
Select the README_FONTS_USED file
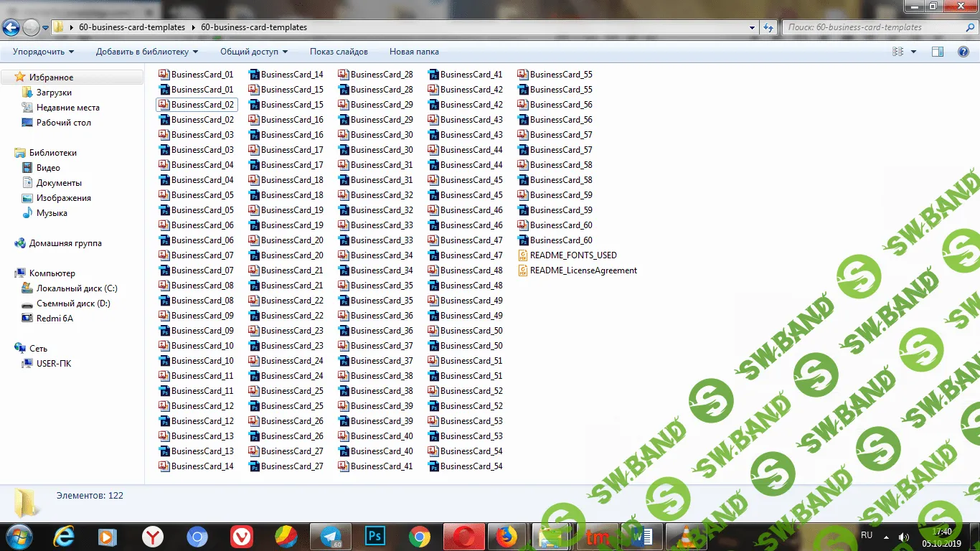tap(573, 255)
